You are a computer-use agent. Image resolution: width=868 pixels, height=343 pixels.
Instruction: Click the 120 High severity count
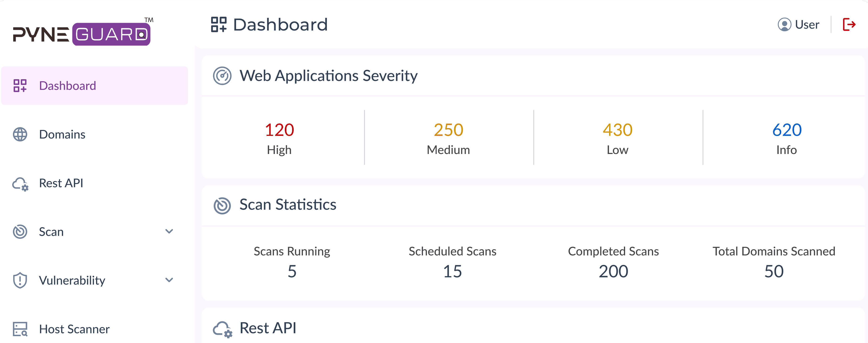(x=279, y=130)
